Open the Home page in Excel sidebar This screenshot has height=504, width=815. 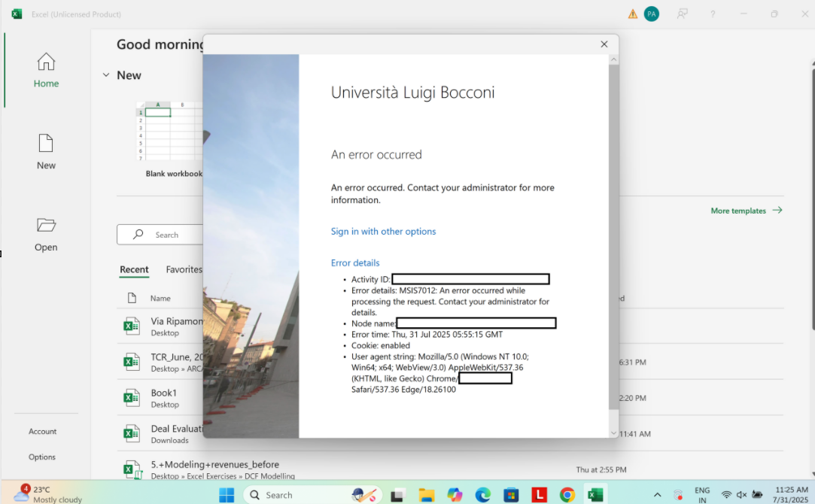pyautogui.click(x=46, y=70)
